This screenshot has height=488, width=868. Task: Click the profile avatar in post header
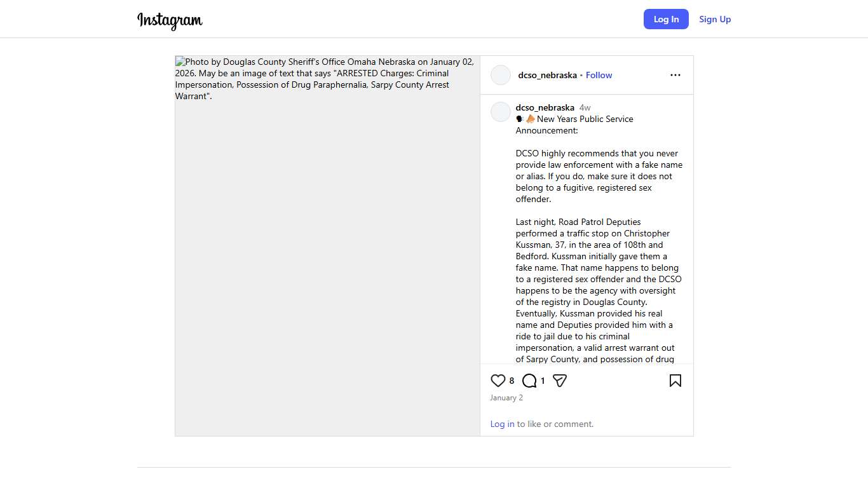pyautogui.click(x=501, y=75)
